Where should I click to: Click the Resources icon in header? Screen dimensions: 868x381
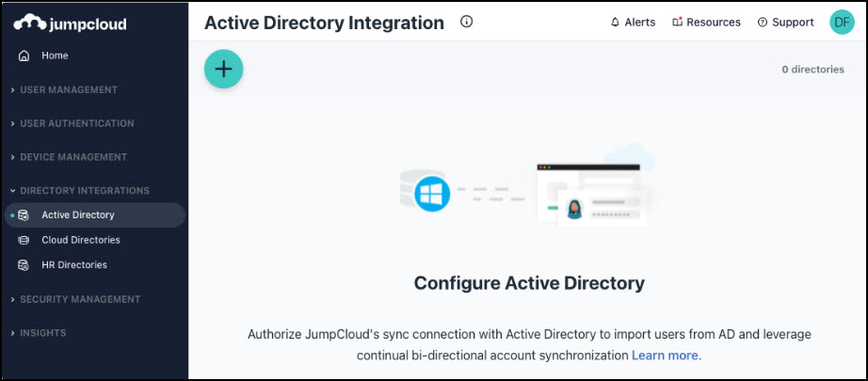tap(677, 23)
